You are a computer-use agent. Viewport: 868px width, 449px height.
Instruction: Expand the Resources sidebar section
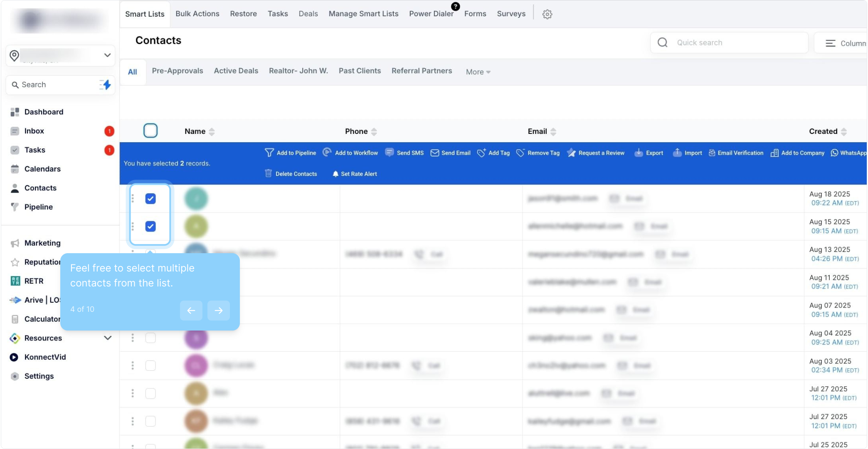[x=107, y=338]
